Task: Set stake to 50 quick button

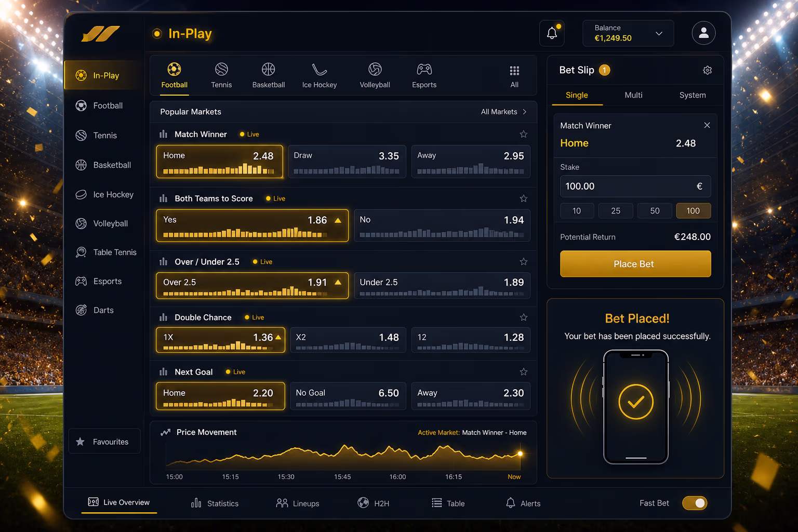Action: click(655, 211)
